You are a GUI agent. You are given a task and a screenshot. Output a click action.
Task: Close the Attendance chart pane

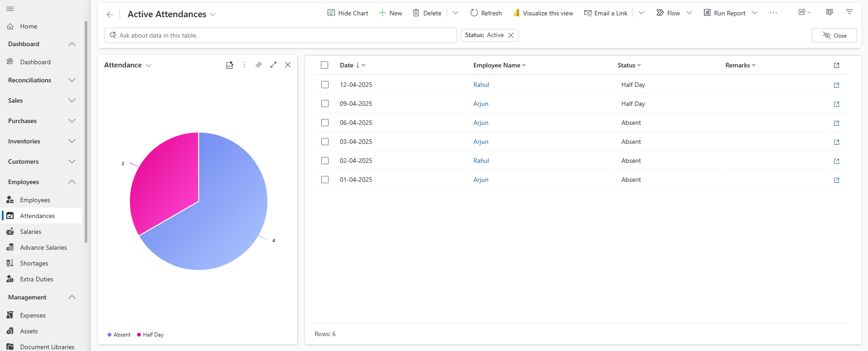point(288,65)
